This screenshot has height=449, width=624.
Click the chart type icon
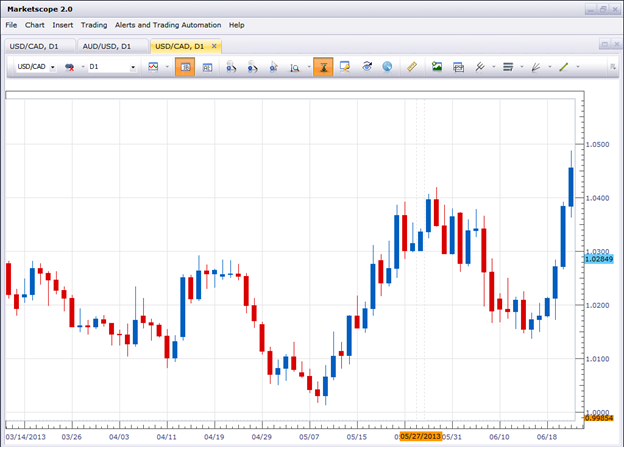click(x=153, y=67)
